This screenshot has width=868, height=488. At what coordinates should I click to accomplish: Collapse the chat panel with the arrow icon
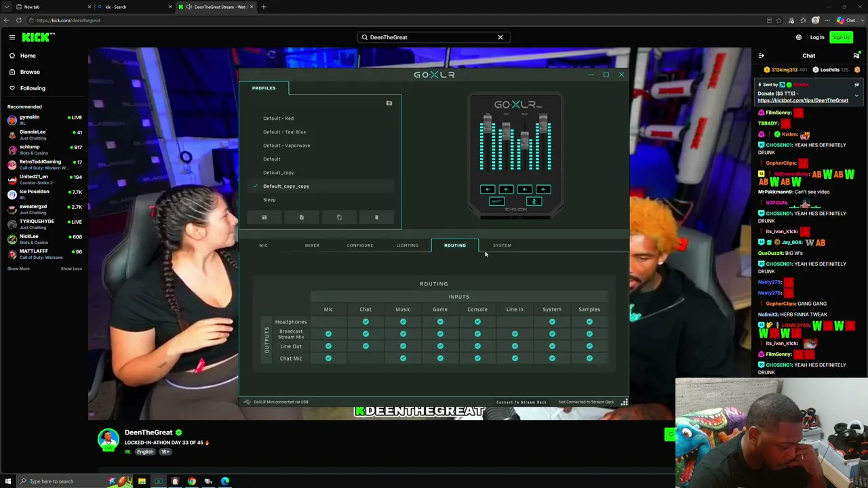(x=761, y=56)
